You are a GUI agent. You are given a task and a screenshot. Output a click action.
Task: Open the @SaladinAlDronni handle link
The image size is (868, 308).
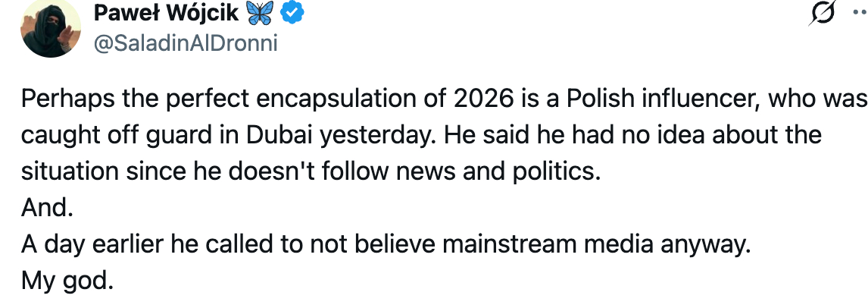[185, 43]
